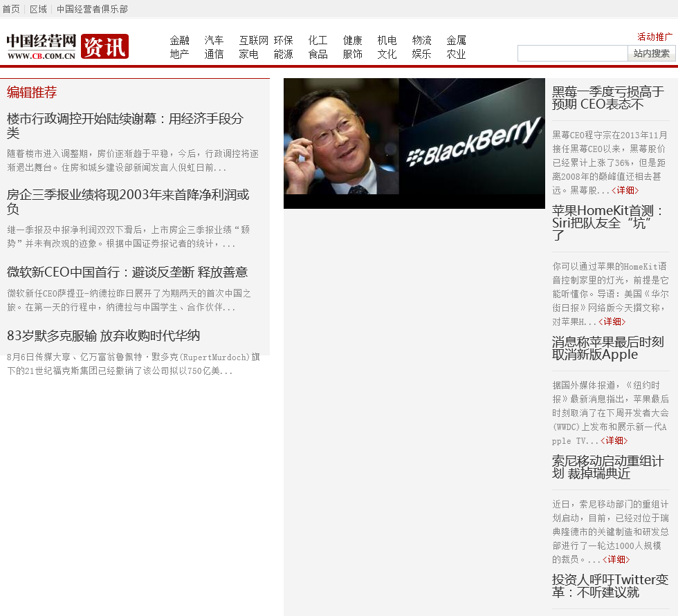Go to the 机电 category
The image size is (678, 616).
pos(387,41)
